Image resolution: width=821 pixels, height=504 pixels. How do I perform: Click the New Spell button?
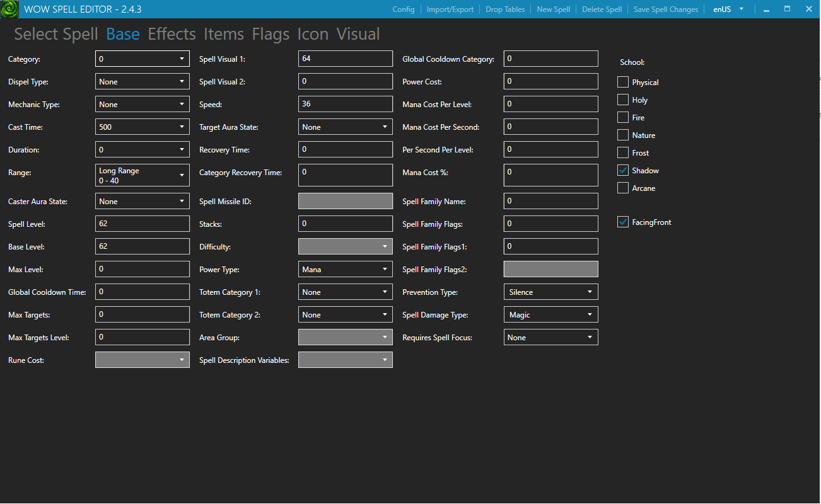pos(553,9)
